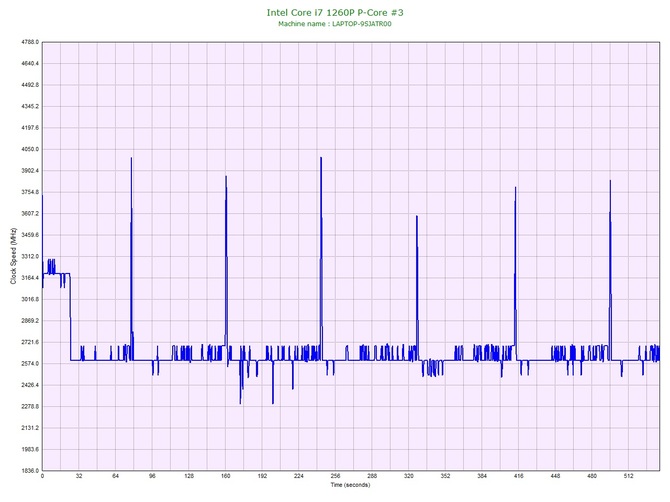
Task: Click the 'Clock Speed (MHz)' axis label
Action: [13, 256]
